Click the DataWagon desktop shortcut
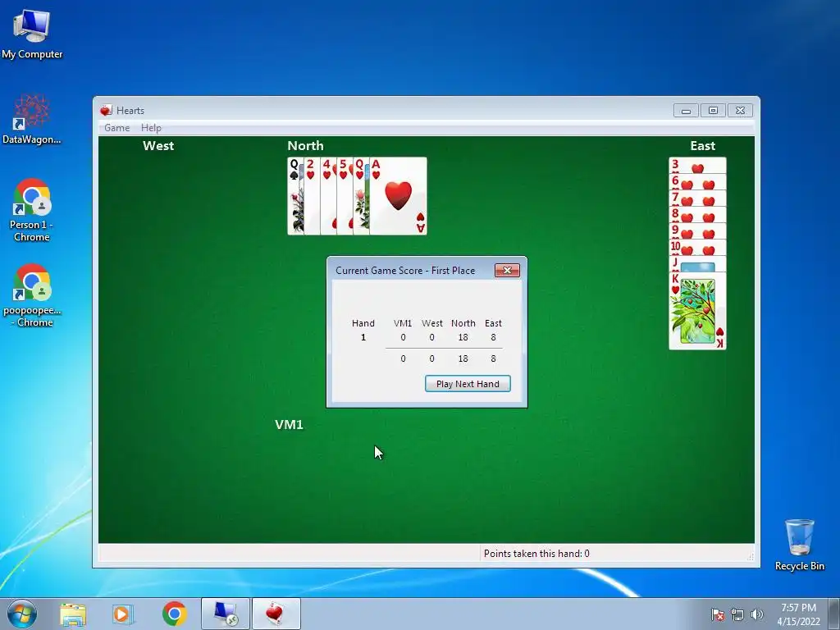Viewport: 840px width, 630px height. point(32,119)
